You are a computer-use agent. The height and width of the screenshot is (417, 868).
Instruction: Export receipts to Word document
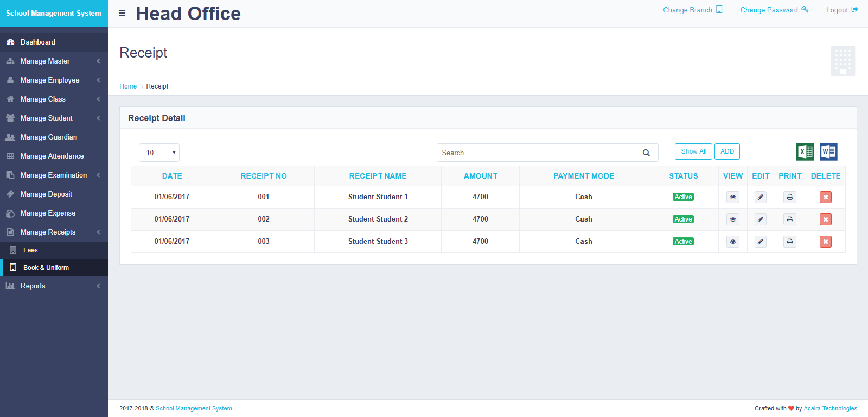click(x=828, y=152)
